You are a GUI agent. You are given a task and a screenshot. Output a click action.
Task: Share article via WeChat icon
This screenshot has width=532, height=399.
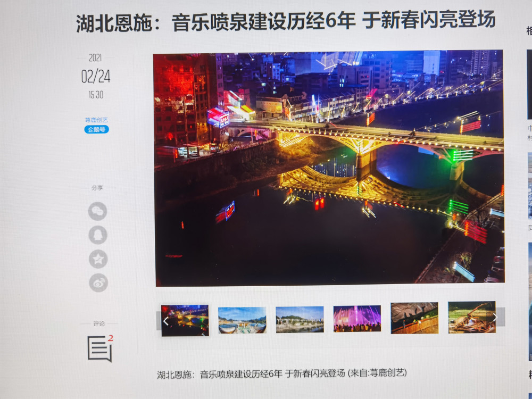(x=98, y=211)
